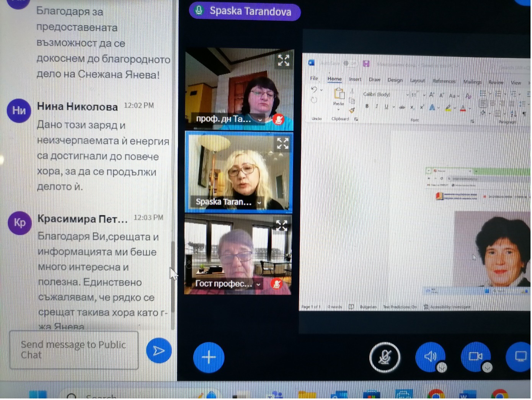This screenshot has width=532, height=400.
Task: Click Нина Николова's avatar in chat
Action: click(19, 110)
